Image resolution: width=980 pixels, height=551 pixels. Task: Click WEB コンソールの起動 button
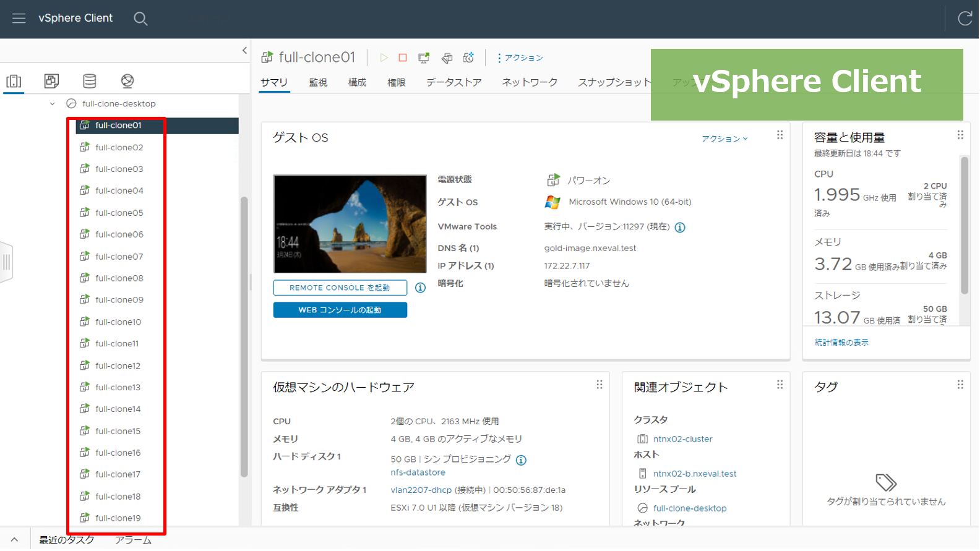340,310
